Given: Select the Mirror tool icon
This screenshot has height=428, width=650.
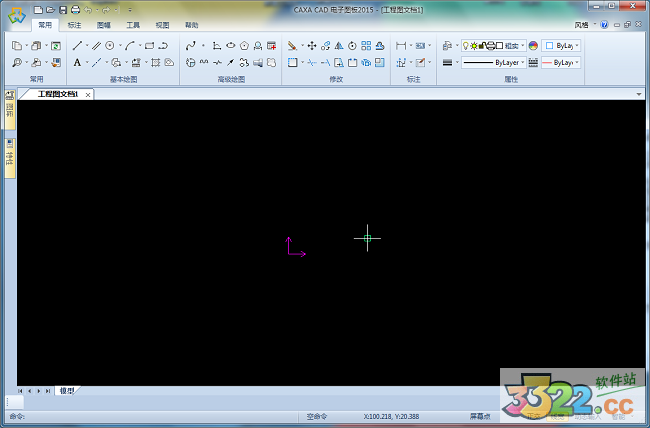Looking at the screenshot, I should [339, 45].
